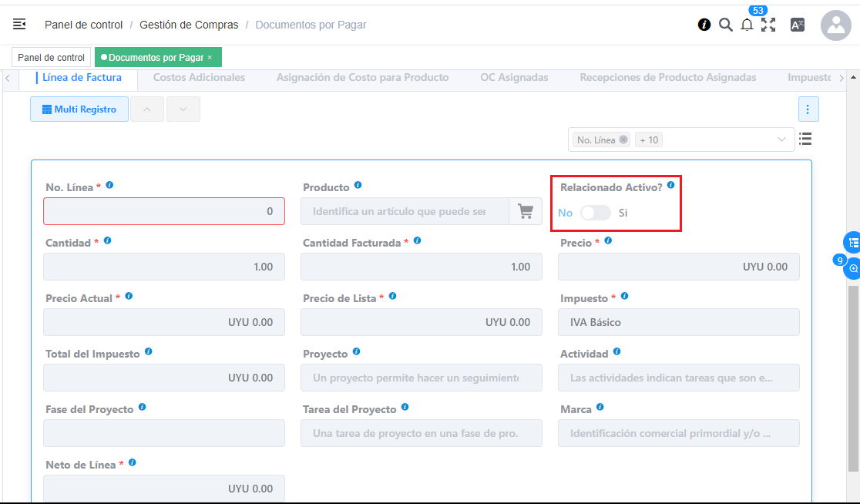Click the hamburger menu collapse icon

(x=19, y=25)
